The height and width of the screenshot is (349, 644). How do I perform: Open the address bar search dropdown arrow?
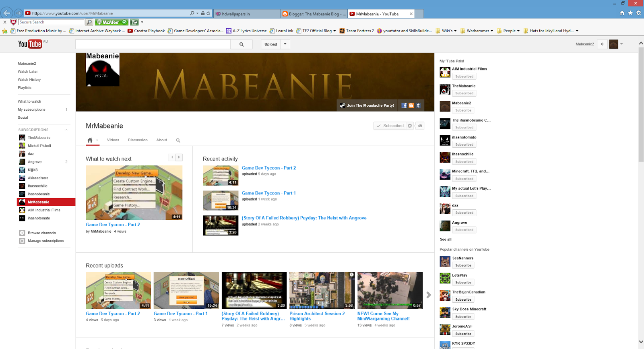[197, 13]
